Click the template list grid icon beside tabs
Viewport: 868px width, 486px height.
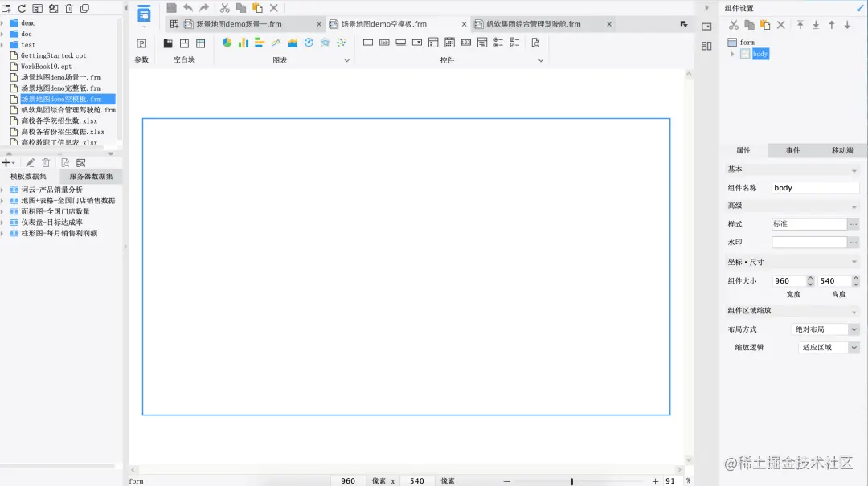click(174, 24)
